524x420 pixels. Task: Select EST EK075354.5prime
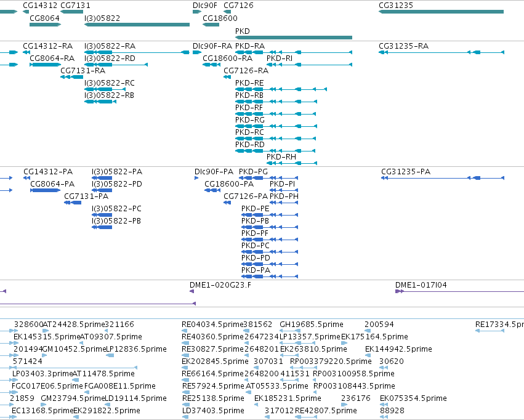click(413, 398)
